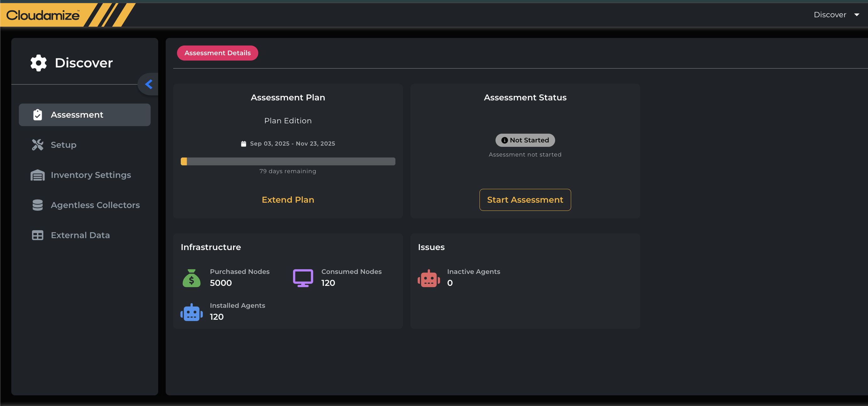Click the Consumed Nodes monitor icon
868x406 pixels.
pos(303,278)
